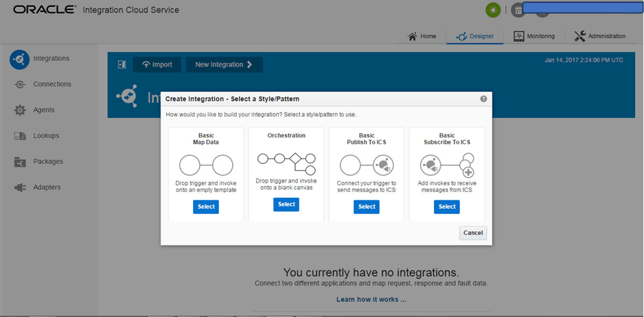Select the Basic Map Data pattern
644x317 pixels.
click(206, 207)
